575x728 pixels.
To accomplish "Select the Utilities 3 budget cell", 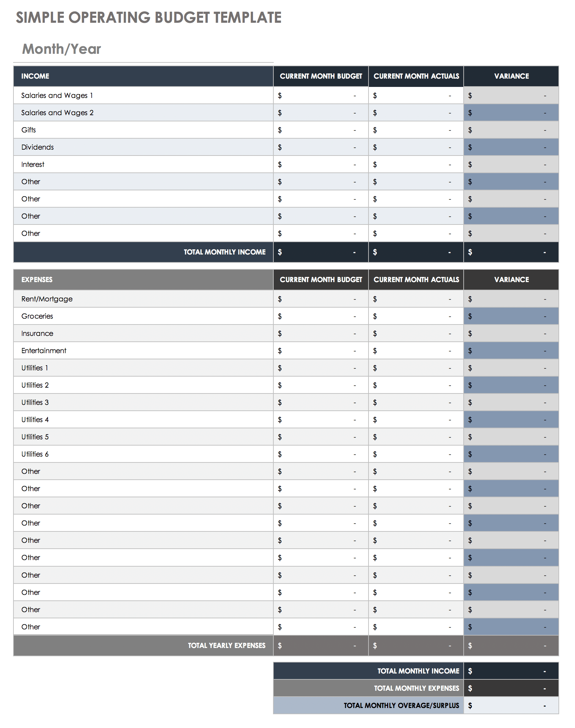I will (321, 402).
